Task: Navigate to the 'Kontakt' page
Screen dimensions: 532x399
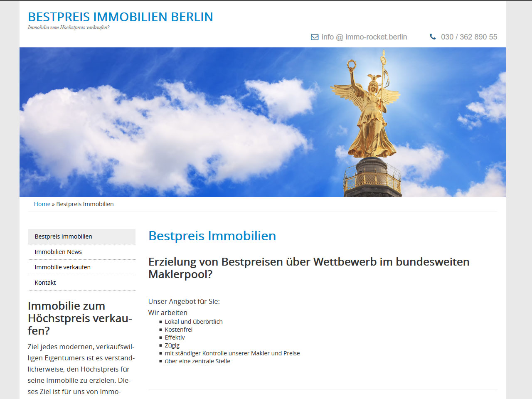Action: (x=45, y=283)
